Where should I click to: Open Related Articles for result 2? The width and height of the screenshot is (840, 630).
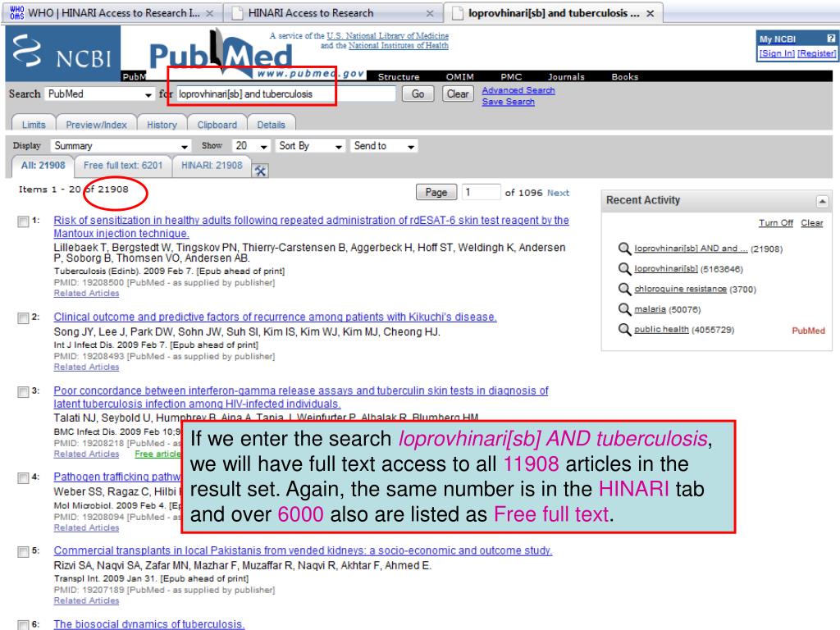pos(86,367)
